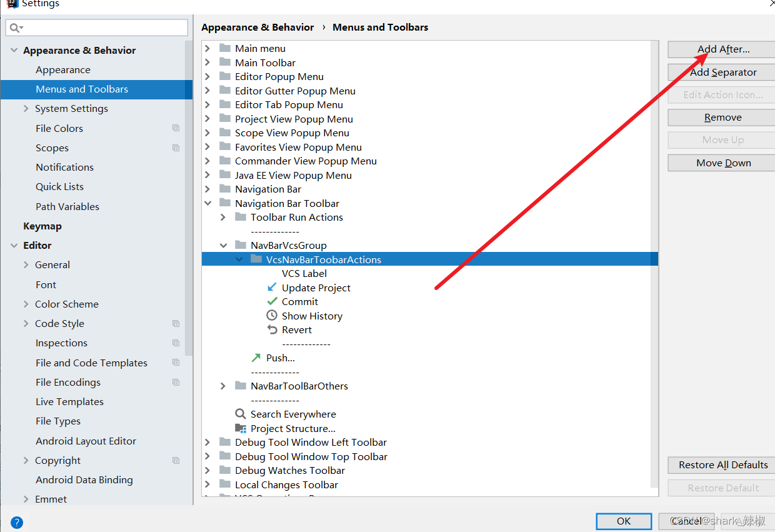The width and height of the screenshot is (775, 532).
Task: Collapse the NavBarVcsGroup node
Action: click(223, 245)
